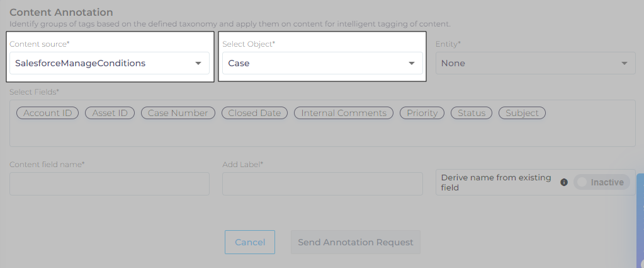The width and height of the screenshot is (644, 268).
Task: Open the Content source dropdown
Action: 110,63
